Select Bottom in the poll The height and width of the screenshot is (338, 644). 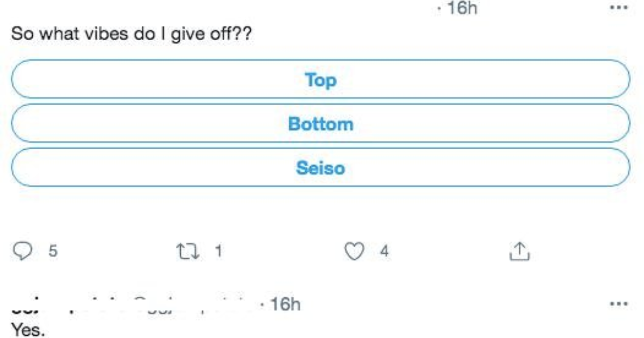point(320,124)
